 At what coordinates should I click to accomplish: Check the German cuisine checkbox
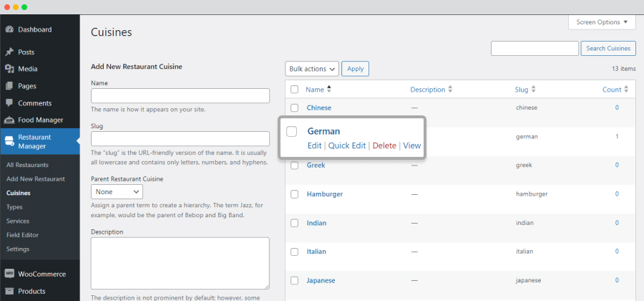point(292,132)
